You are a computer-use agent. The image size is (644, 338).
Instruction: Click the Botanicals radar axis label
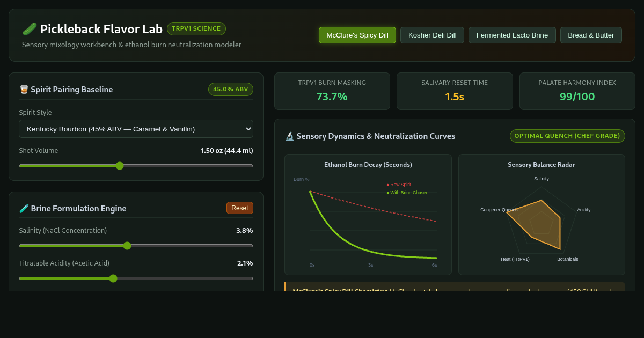point(568,259)
